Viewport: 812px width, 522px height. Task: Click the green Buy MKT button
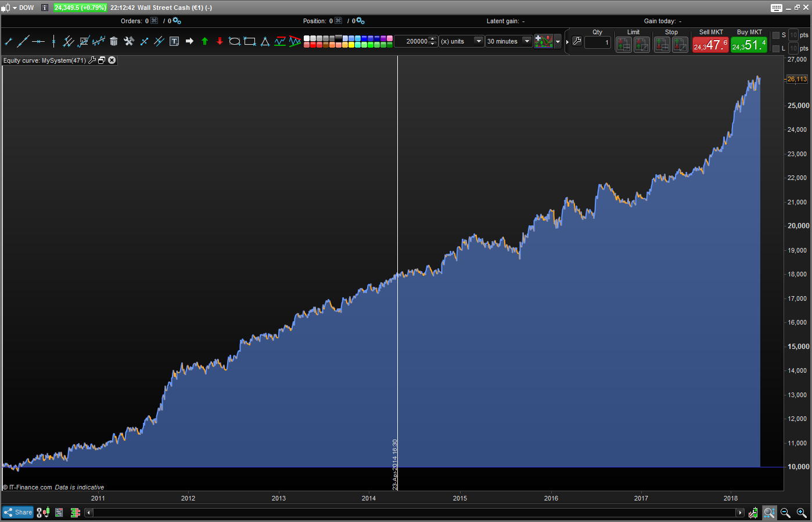749,45
